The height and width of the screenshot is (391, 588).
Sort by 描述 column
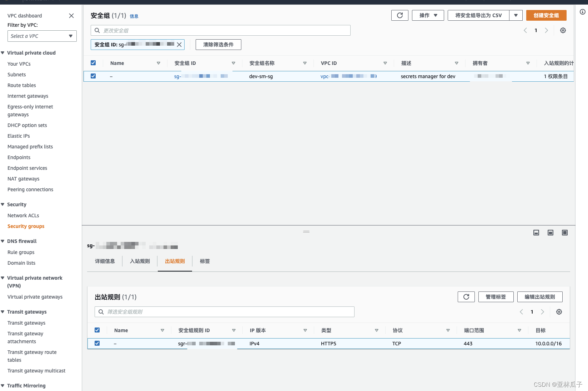(x=457, y=63)
